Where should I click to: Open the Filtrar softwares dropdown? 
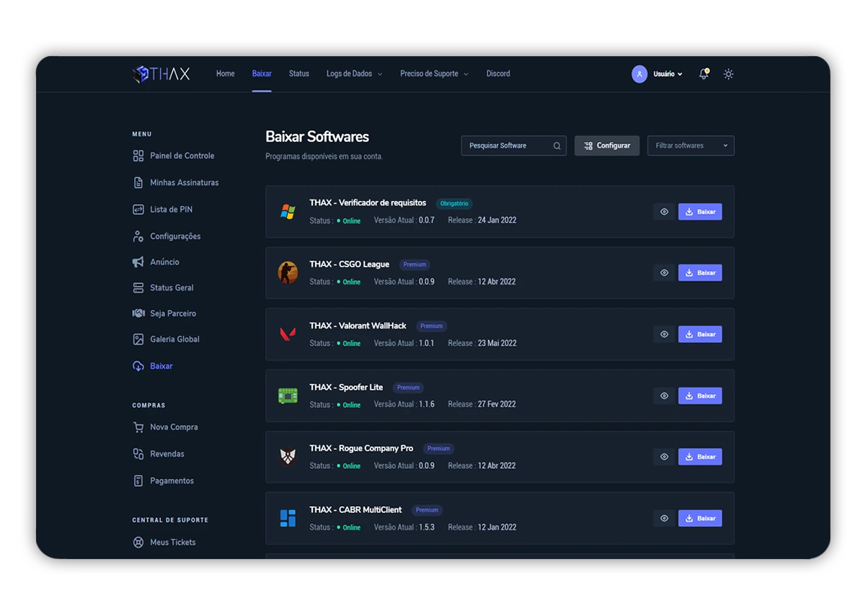pyautogui.click(x=691, y=146)
